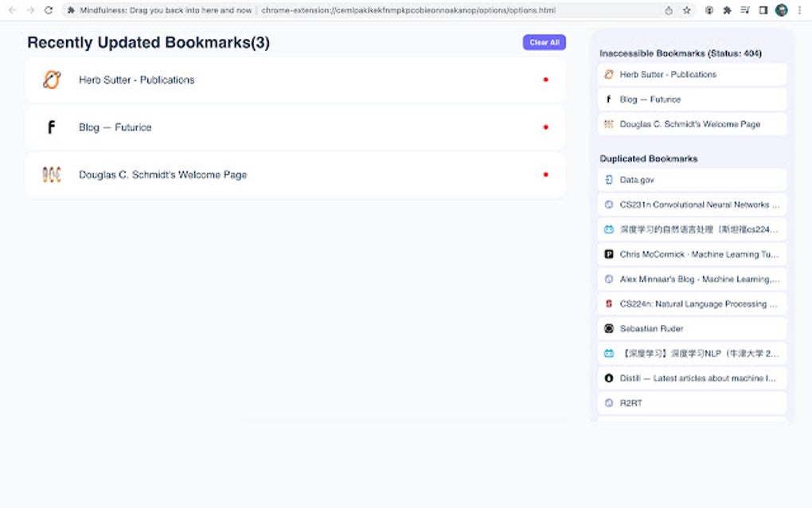Screen dimensions: 812x508
Task: Click the red indicator next to Blog — Futurice
Action: (x=545, y=127)
